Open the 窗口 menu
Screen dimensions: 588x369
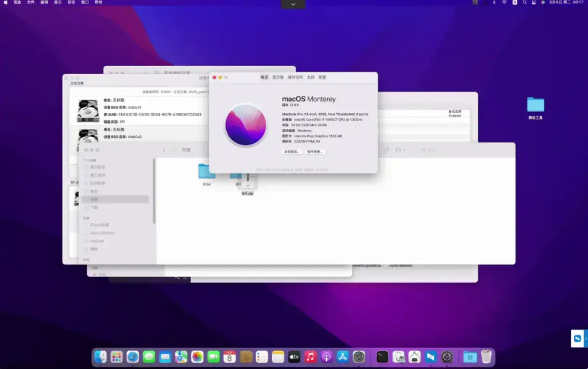coord(85,2)
